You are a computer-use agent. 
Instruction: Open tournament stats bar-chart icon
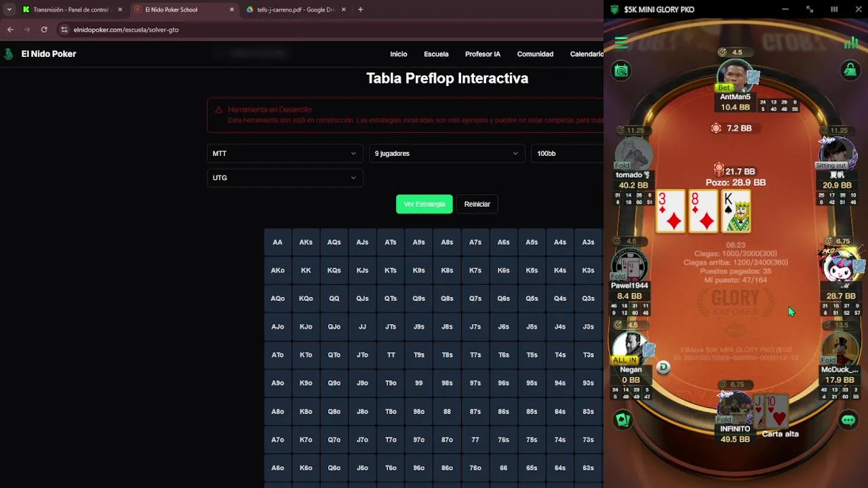(851, 42)
